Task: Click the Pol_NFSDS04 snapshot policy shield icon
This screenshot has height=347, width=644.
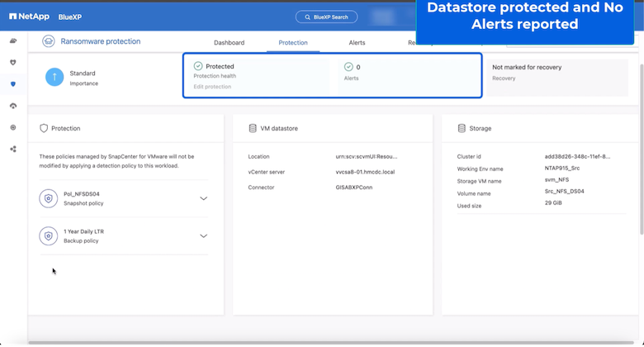Action: (49, 198)
